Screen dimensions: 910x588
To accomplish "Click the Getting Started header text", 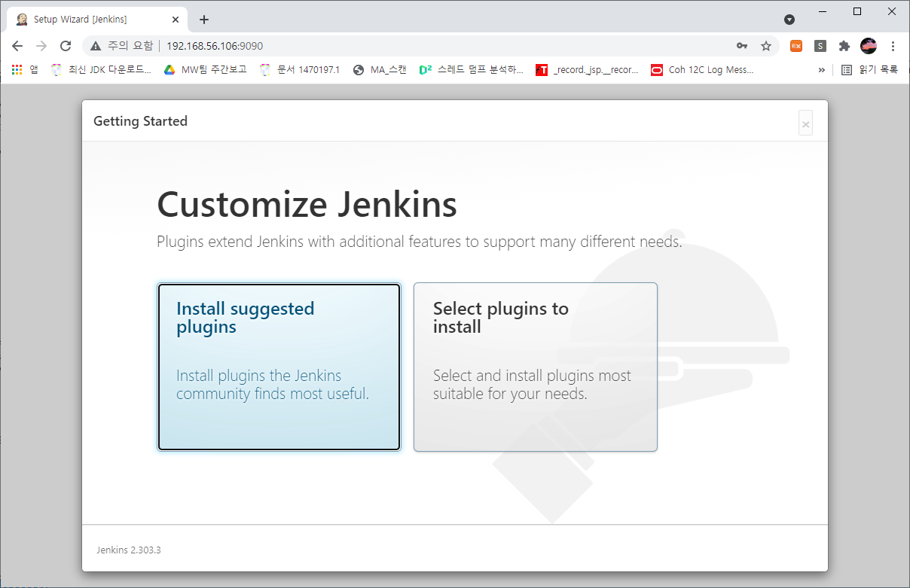I will pos(140,121).
